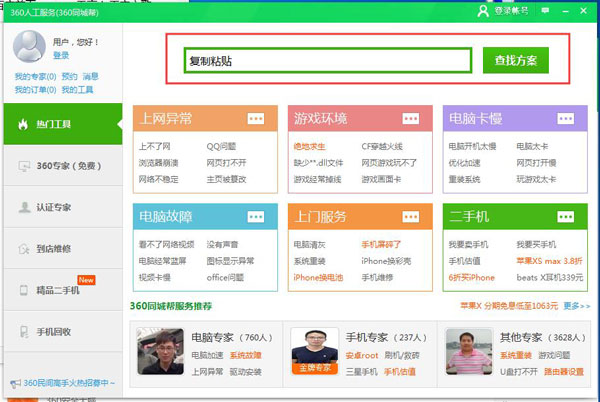Open 苹果XS max 3.8折 offer
The image size is (600, 402).
click(549, 261)
